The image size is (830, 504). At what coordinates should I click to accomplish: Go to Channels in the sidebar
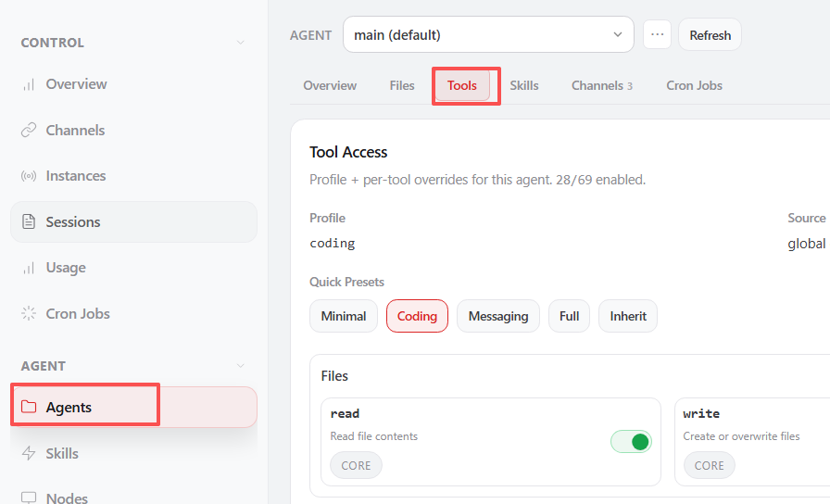pos(133,131)
